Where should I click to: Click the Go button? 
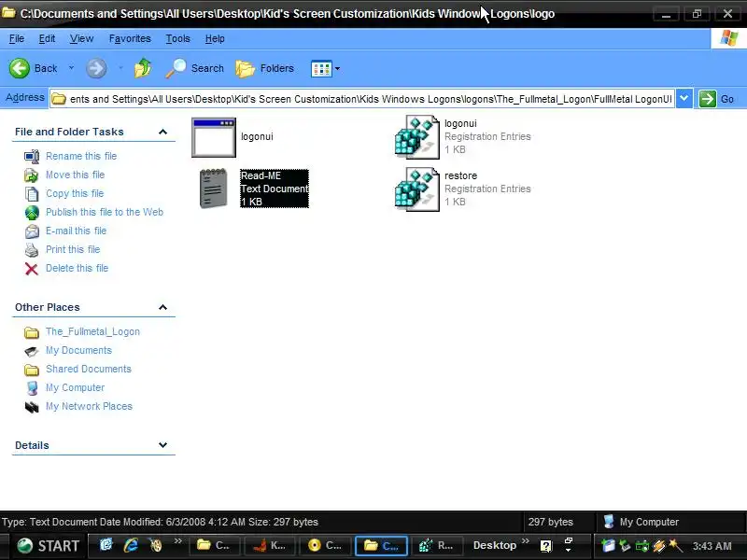coord(716,99)
